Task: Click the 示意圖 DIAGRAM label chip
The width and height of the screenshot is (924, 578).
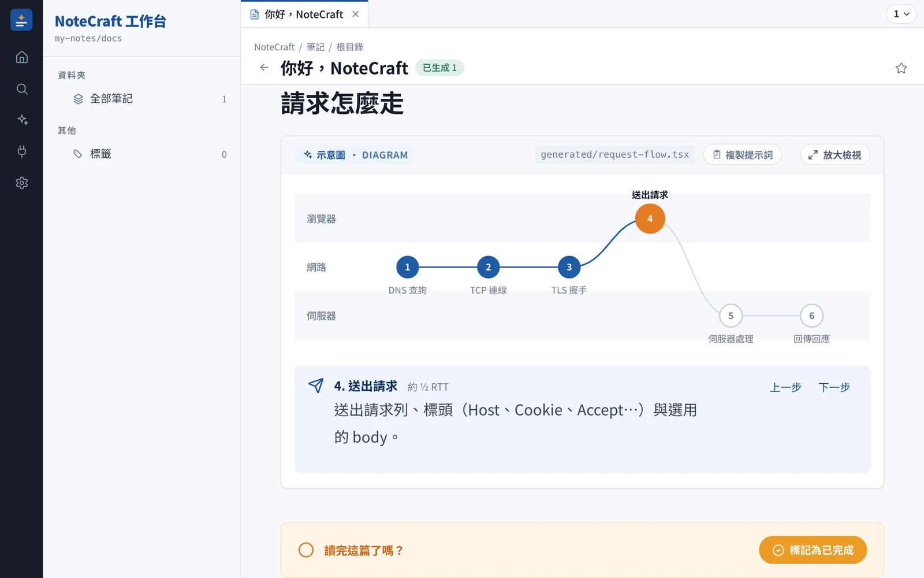Action: point(355,155)
